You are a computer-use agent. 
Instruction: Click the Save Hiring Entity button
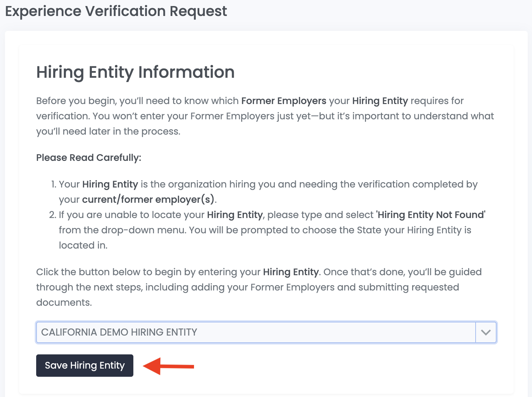[x=84, y=365]
